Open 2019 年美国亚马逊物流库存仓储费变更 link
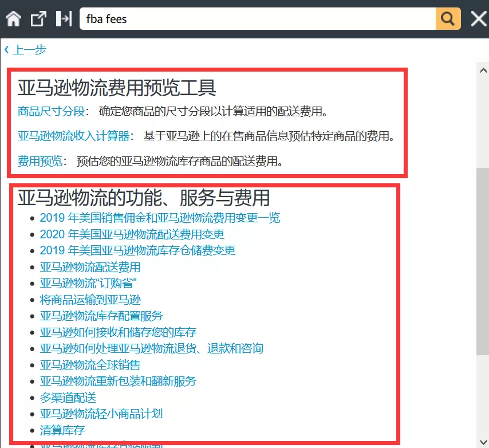Screen dimensions: 489x448 pyautogui.click(x=137, y=250)
